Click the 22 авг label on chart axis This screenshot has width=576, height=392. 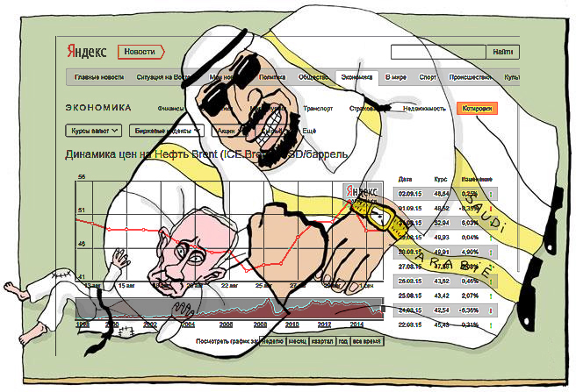(229, 285)
